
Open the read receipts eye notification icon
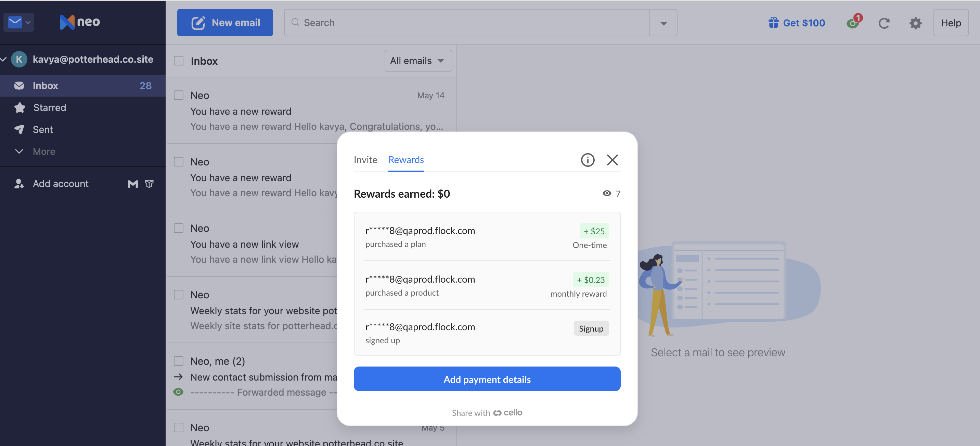853,23
